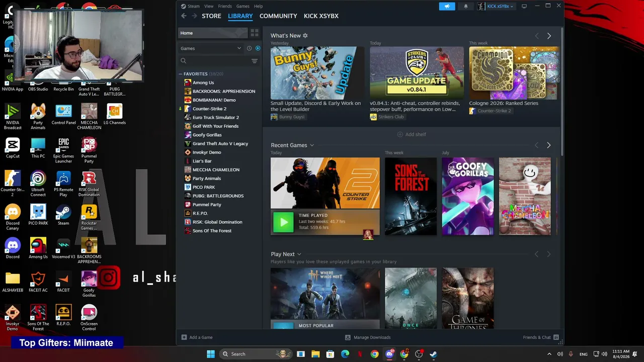Select the Rockstar Games desktop icon
The height and width of the screenshot is (362, 644).
pos(89,218)
